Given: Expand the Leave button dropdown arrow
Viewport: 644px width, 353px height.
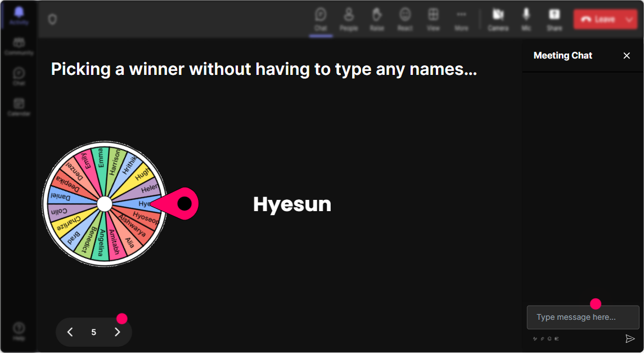Looking at the screenshot, I should click(630, 19).
